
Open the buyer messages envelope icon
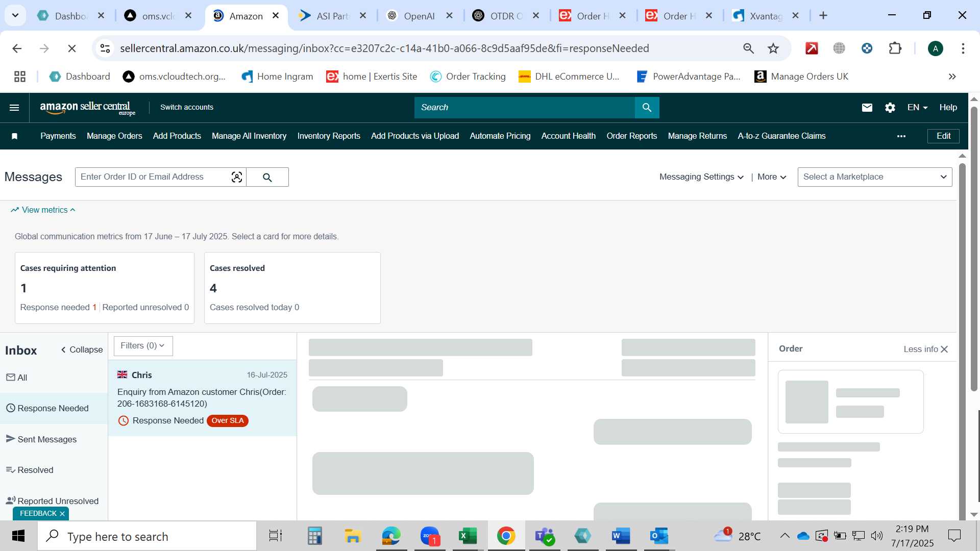867,108
